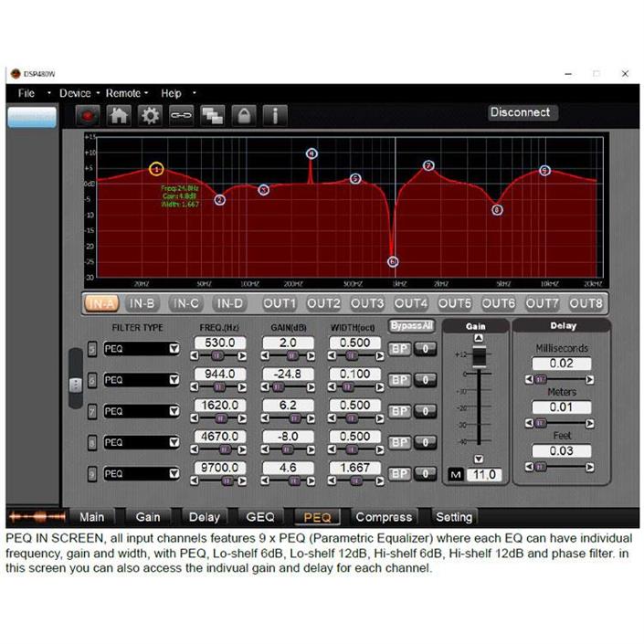This screenshot has height=644, width=644.
Task: Toggle the Bypass All button
Action: 411,325
